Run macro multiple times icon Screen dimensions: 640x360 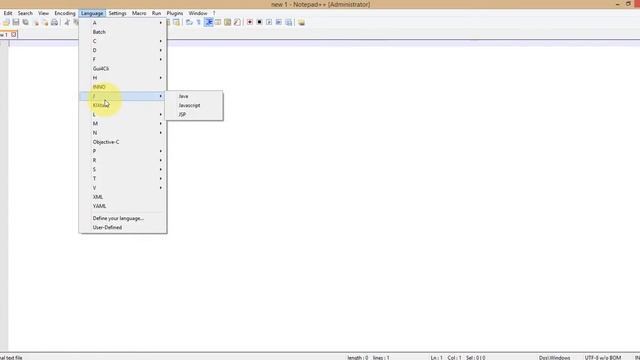(x=278, y=22)
